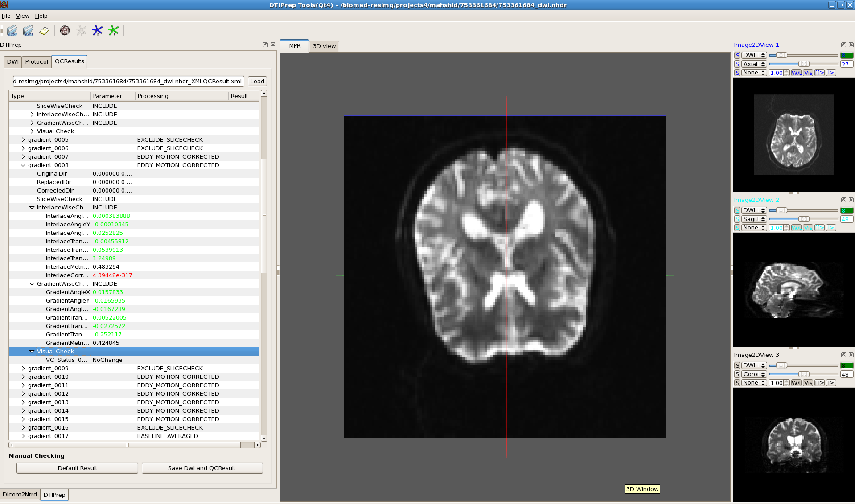
Task: Toggle the W/L button in Image2DView 3
Action: coord(796,383)
